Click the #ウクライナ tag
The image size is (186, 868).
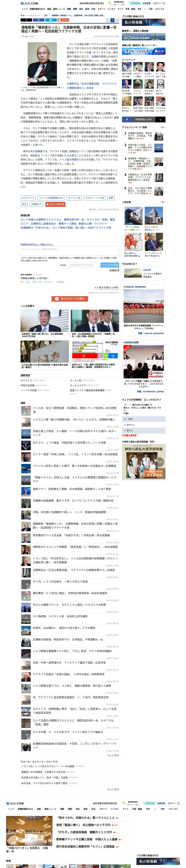[28, 198]
